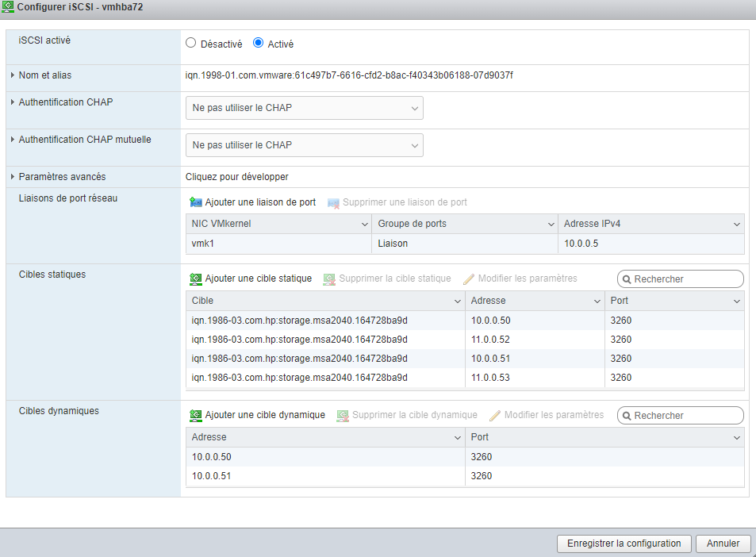Click the remove static target icon
The image size is (756, 557).
coord(329,278)
